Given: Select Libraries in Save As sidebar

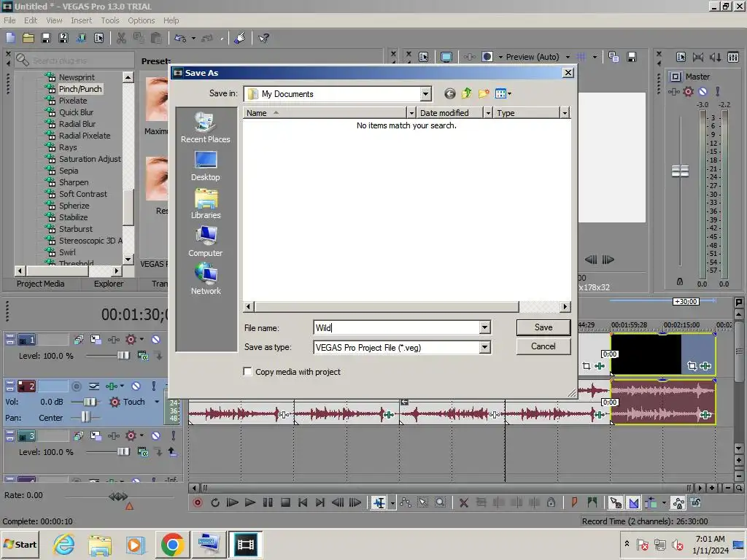Looking at the screenshot, I should pos(205,204).
